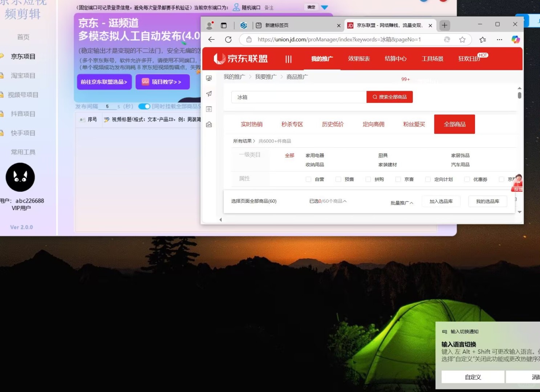540x392 pixels.
Task: Click the 加入选品库 button
Action: (441, 201)
